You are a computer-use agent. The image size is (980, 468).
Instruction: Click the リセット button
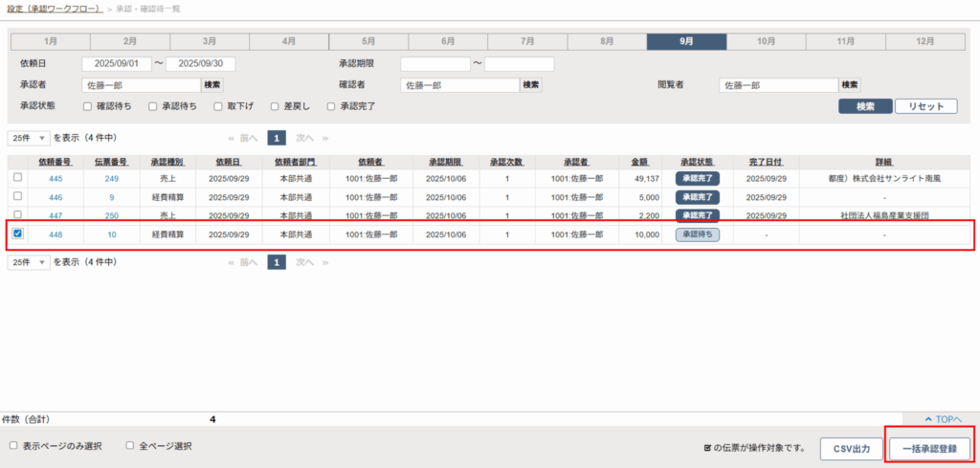click(x=926, y=106)
